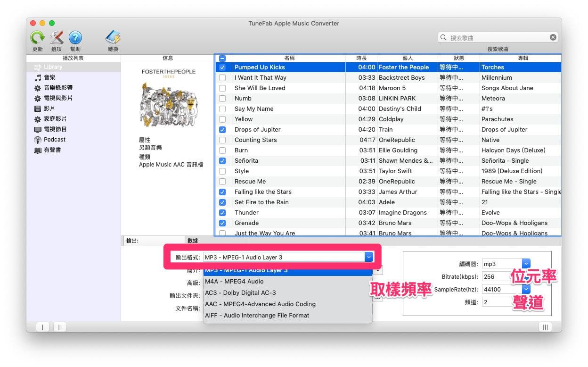Click the Meteora album cell
This screenshot has height=367, width=588.
point(521,99)
